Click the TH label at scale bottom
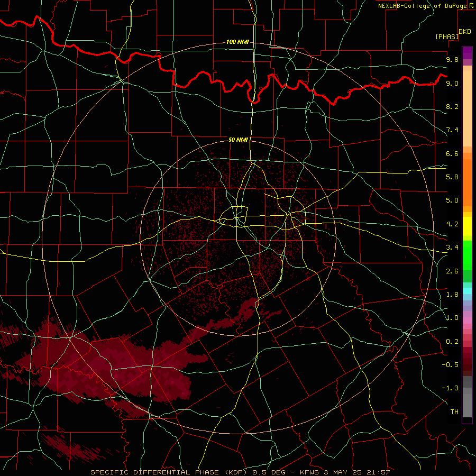 point(454,412)
